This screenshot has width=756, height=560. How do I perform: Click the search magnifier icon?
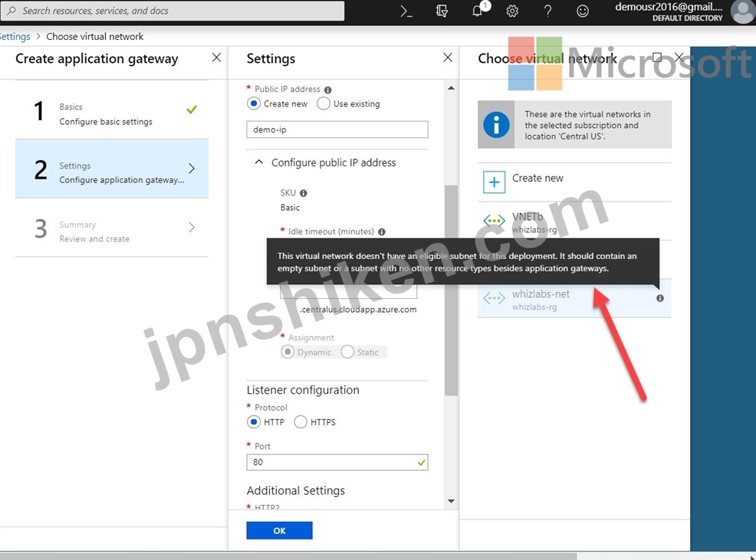coord(11,11)
